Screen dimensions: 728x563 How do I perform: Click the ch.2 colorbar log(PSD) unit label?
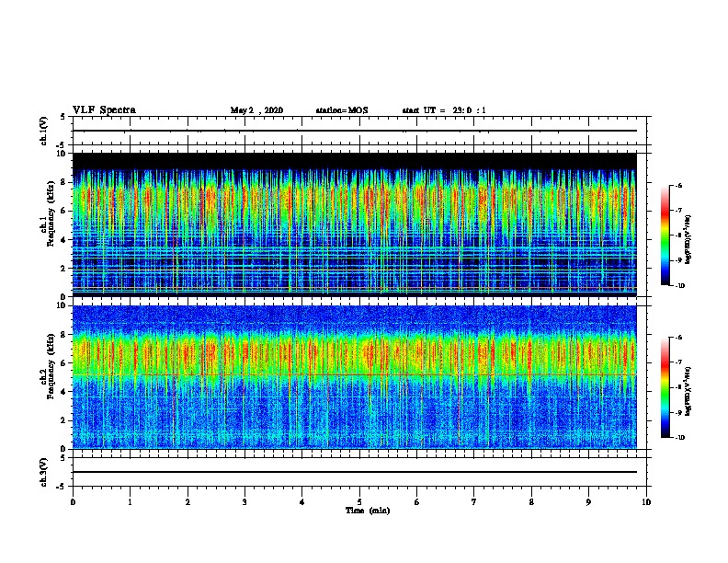coord(688,391)
